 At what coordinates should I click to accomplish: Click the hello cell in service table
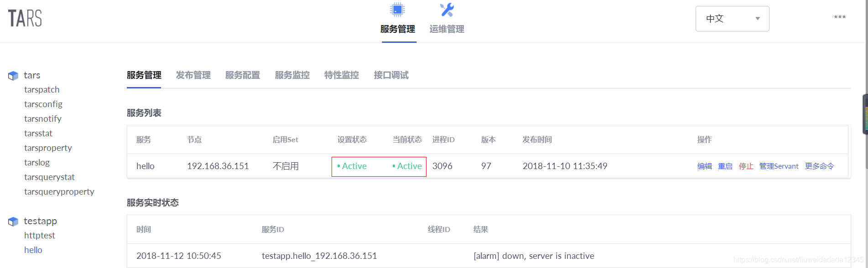point(146,166)
